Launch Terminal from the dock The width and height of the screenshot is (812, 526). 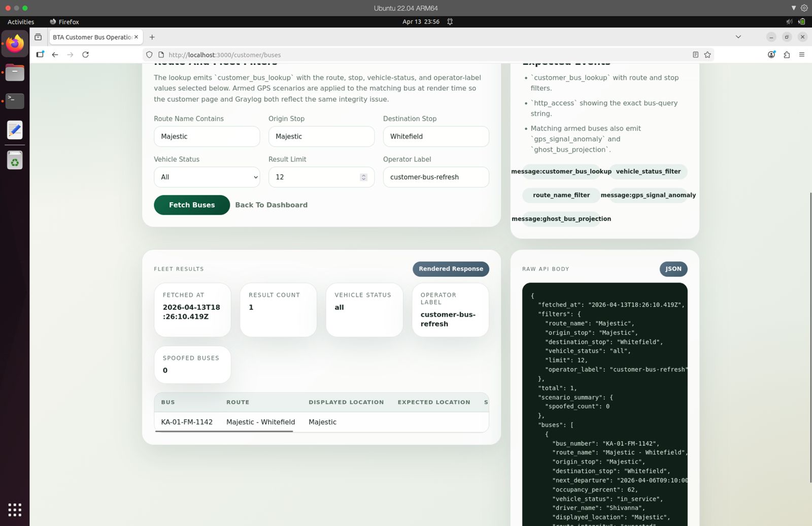(15, 101)
